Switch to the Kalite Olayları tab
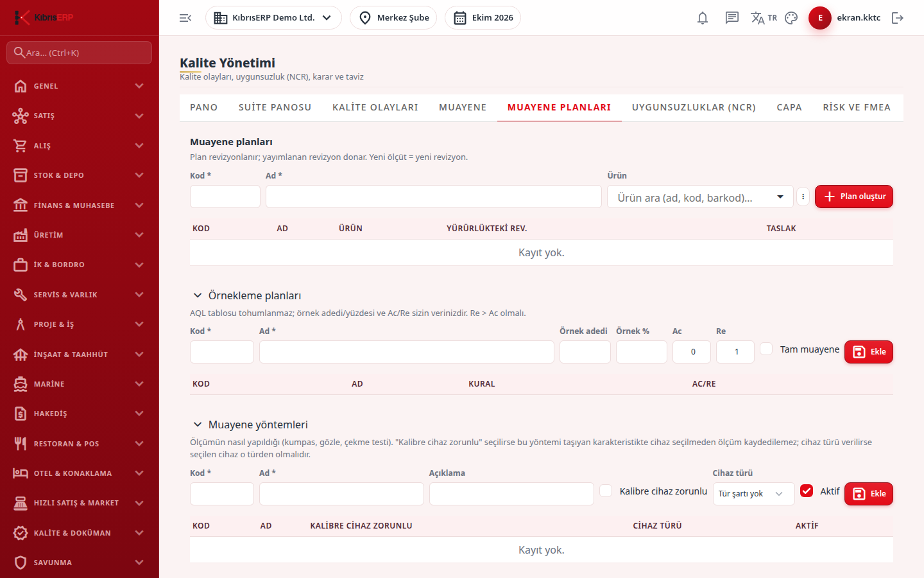The height and width of the screenshot is (578, 924). [x=375, y=107]
